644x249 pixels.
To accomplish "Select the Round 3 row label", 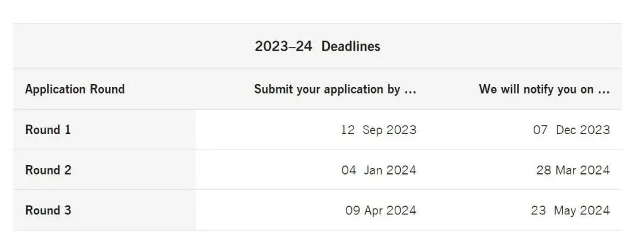I will click(48, 210).
